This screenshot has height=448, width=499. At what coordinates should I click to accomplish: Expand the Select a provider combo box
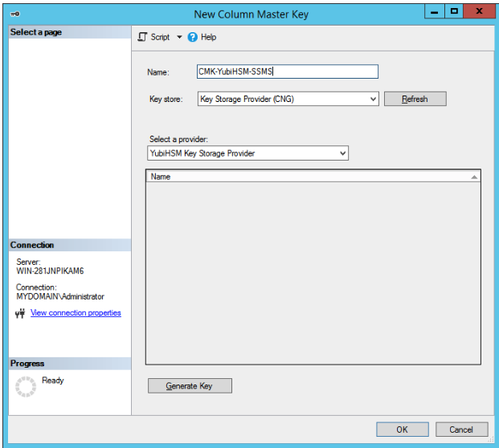pos(248,153)
